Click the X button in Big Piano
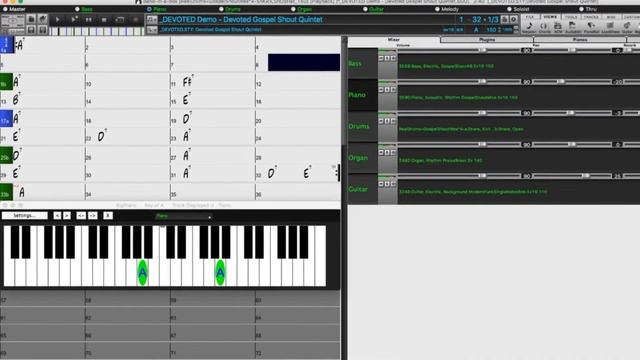 [x=108, y=216]
